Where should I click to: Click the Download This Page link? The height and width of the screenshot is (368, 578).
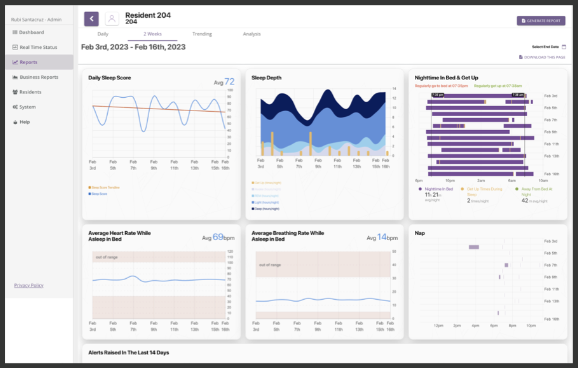pyautogui.click(x=542, y=57)
